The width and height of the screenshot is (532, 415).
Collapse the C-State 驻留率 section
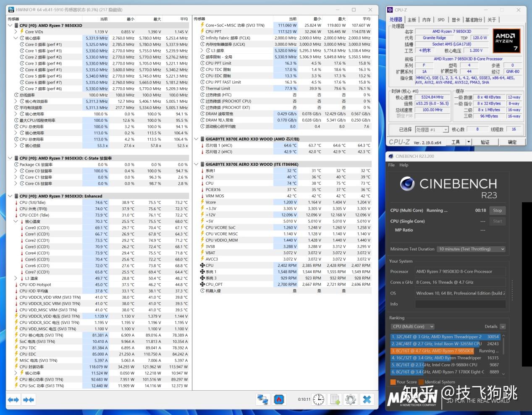(10, 158)
